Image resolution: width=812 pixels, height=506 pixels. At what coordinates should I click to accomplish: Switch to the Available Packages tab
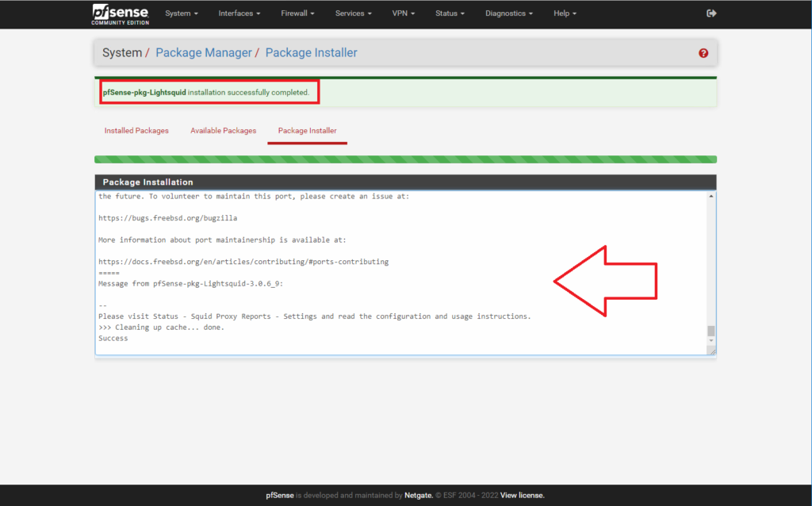click(223, 131)
